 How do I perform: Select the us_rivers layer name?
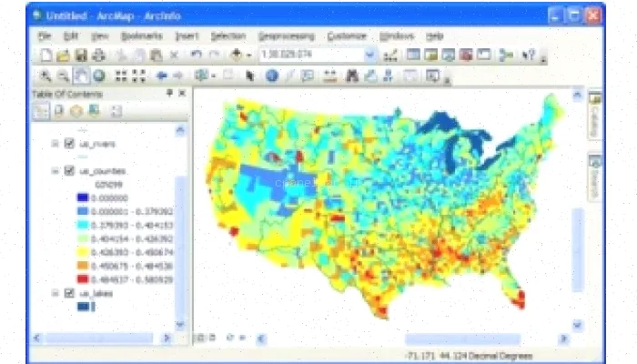click(97, 144)
